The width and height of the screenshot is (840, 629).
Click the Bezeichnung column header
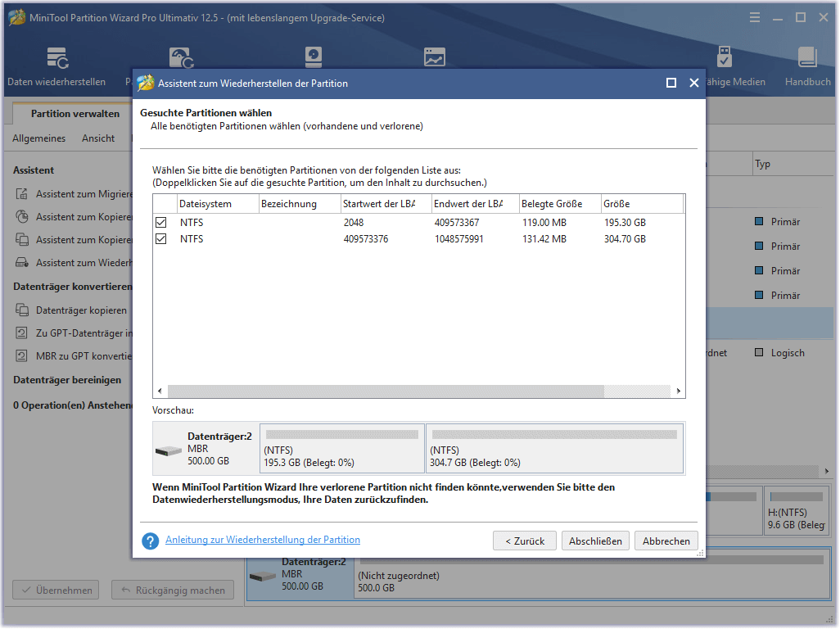pos(300,204)
